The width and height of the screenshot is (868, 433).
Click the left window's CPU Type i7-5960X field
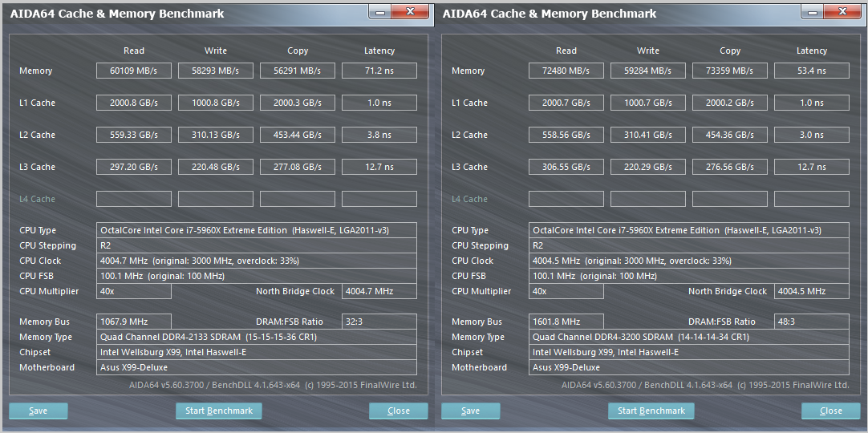click(257, 231)
